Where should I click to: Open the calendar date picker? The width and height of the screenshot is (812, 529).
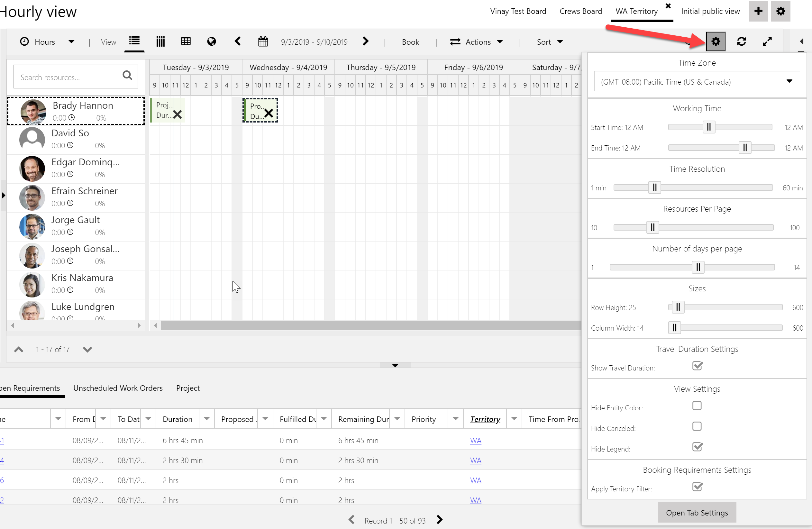tap(263, 41)
